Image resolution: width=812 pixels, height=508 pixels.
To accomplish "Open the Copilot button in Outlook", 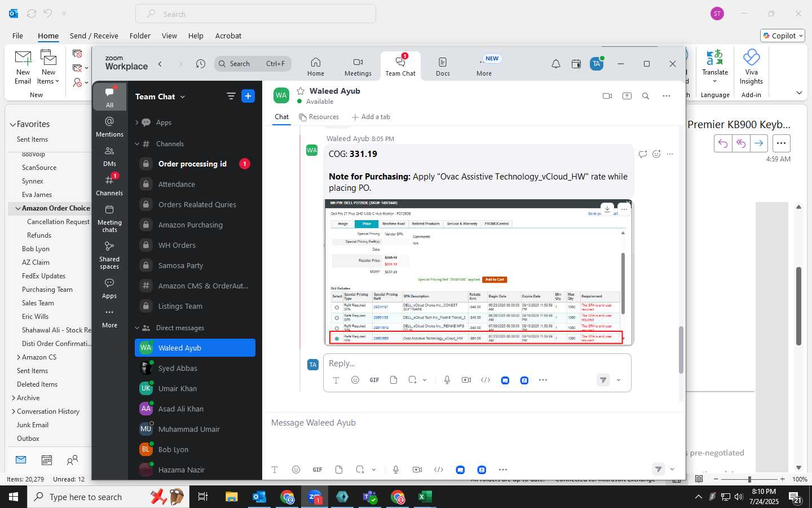I will point(783,36).
